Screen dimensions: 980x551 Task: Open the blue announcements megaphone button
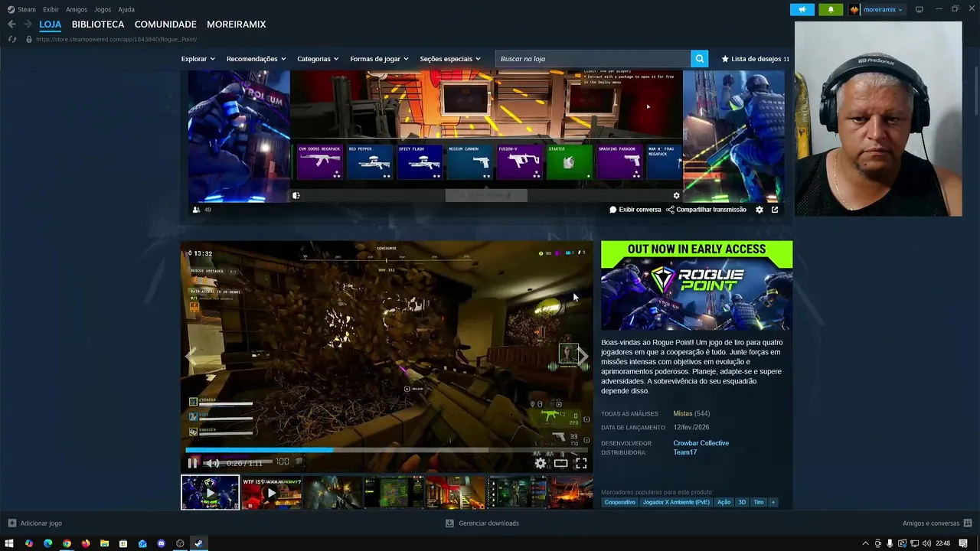802,10
